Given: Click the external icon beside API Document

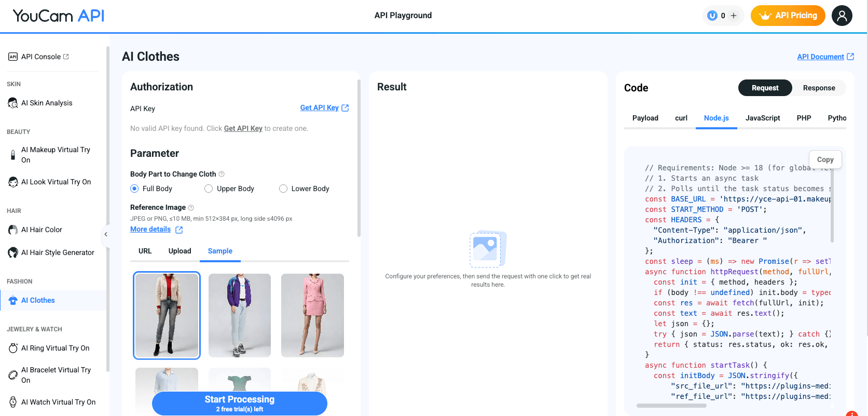Looking at the screenshot, I should pos(850,57).
